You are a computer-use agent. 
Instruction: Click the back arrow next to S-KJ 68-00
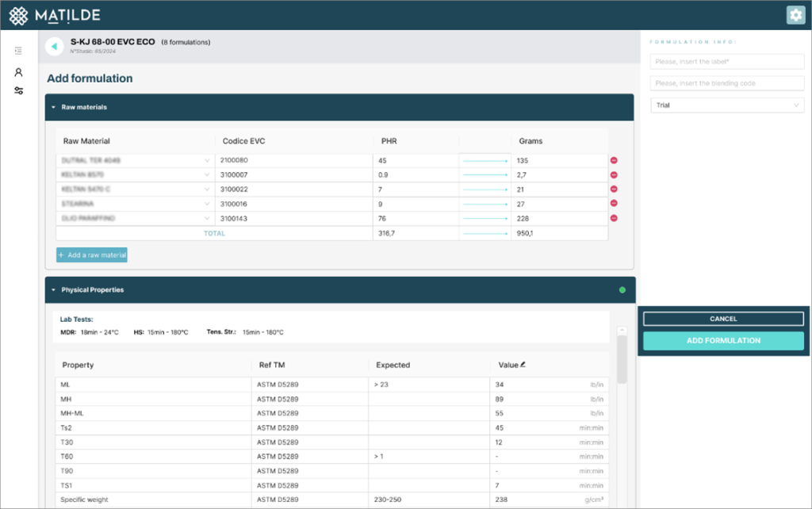[54, 47]
